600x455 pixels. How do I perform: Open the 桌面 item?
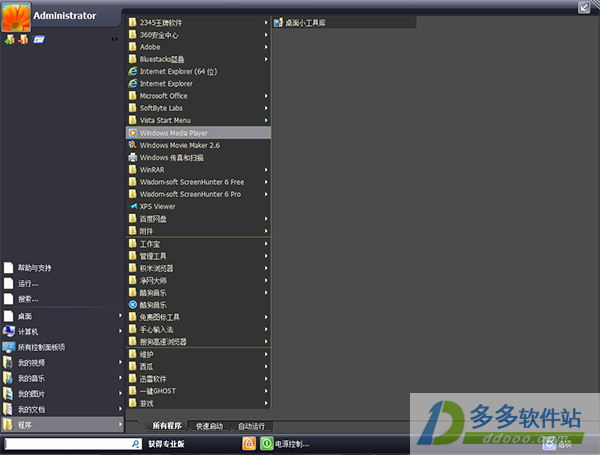point(62,316)
